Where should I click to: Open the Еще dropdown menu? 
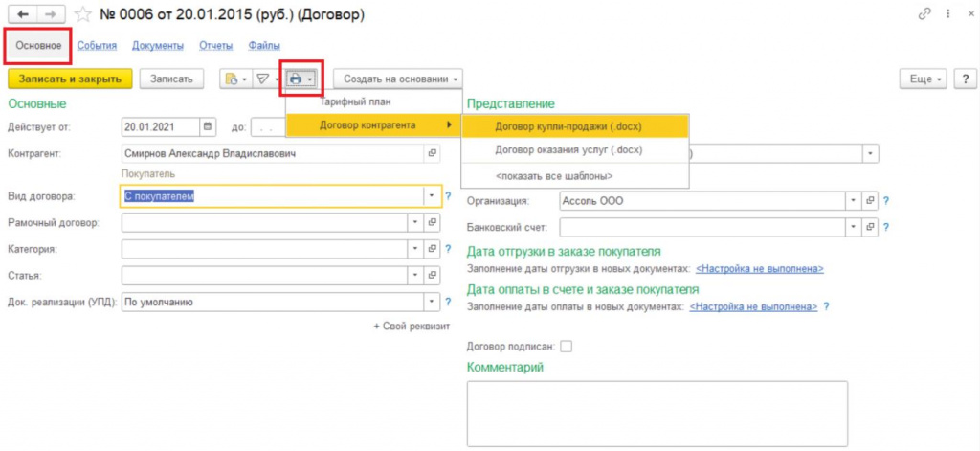[924, 79]
